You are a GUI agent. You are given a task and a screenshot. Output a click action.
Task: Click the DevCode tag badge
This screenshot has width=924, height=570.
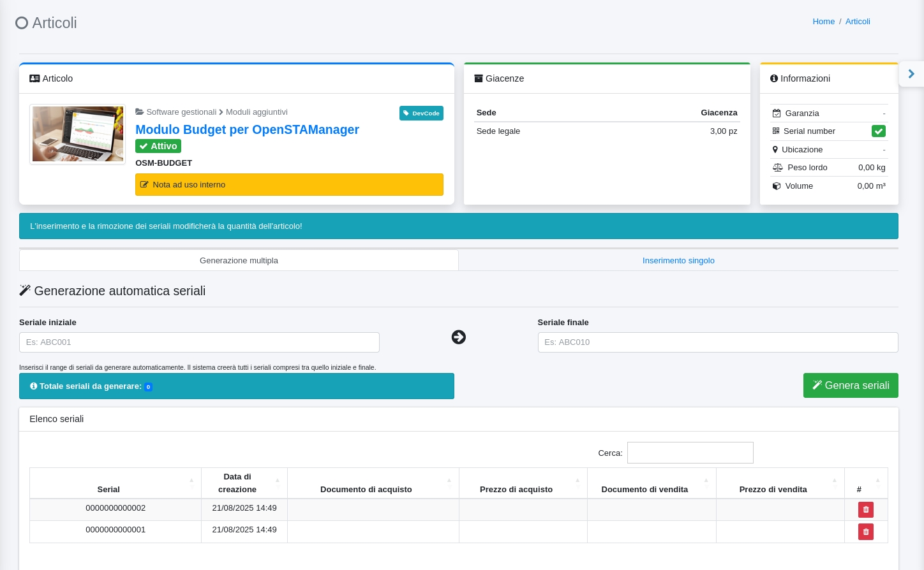pyautogui.click(x=421, y=113)
